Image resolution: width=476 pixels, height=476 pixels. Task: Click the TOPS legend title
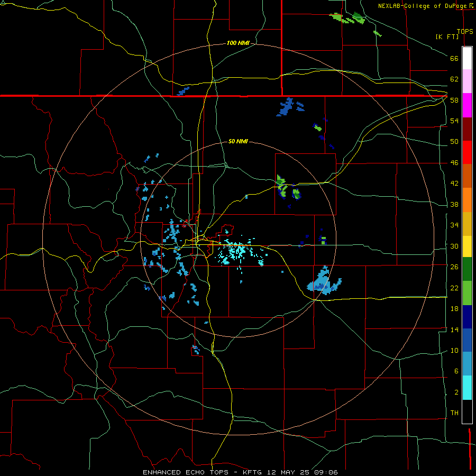tap(465, 31)
